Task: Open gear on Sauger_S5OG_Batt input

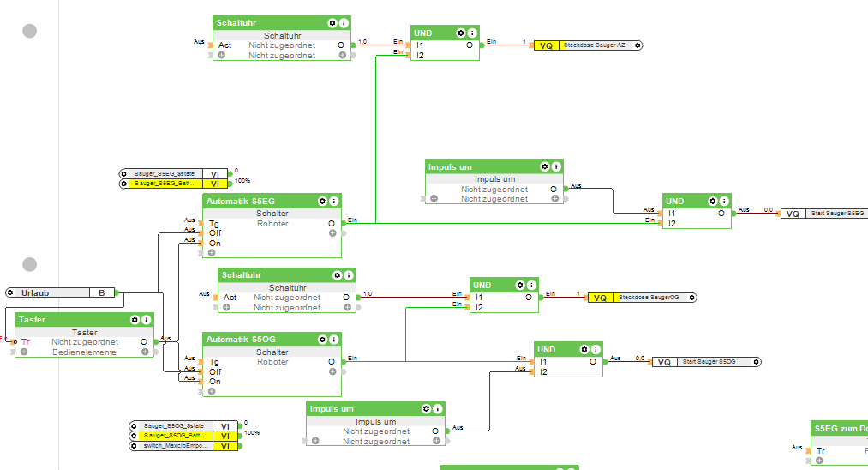Action: 134,436
